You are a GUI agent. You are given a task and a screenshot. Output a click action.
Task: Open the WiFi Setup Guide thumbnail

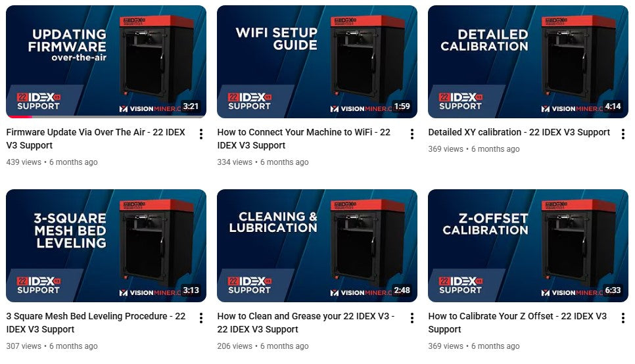point(317,62)
